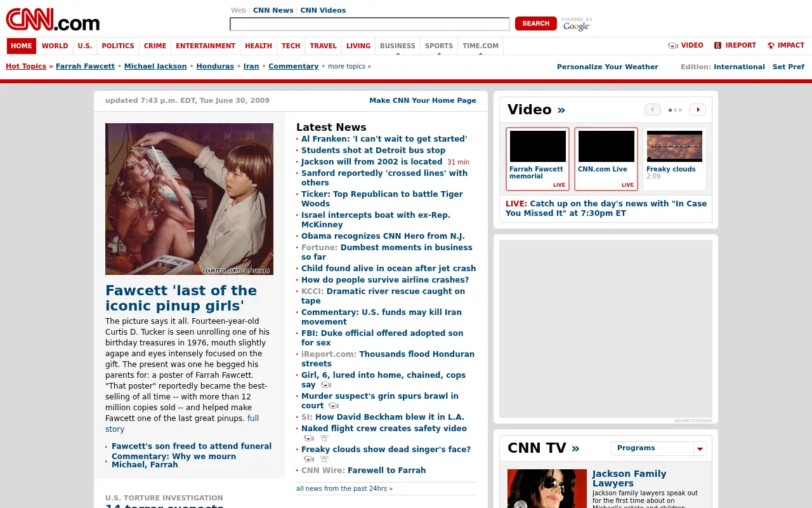Screen dimensions: 812x508
Task: Open the Farrah Fawcett poster main story photo
Action: click(189, 199)
